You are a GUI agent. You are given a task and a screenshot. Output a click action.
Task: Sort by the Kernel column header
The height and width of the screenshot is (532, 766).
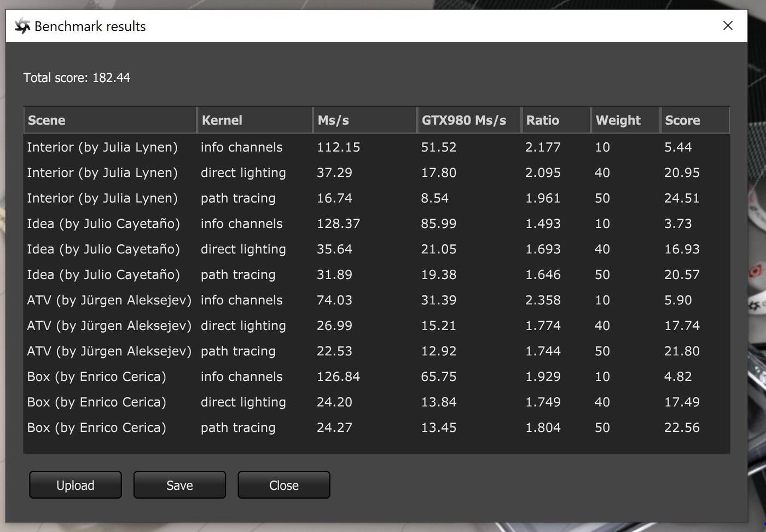(x=254, y=120)
